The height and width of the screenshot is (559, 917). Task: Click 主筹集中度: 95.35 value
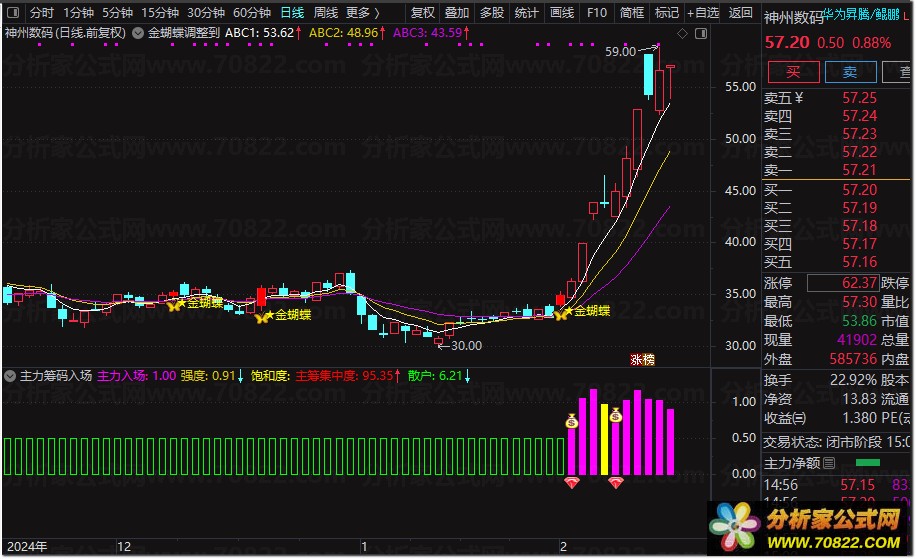click(347, 375)
